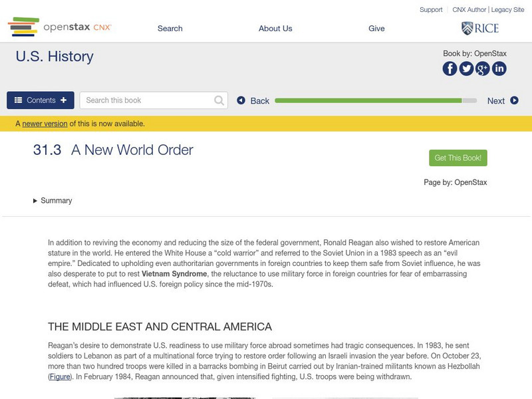Click the Back arrow icon
Image resolution: width=532 pixels, height=399 pixels.
tap(241, 100)
